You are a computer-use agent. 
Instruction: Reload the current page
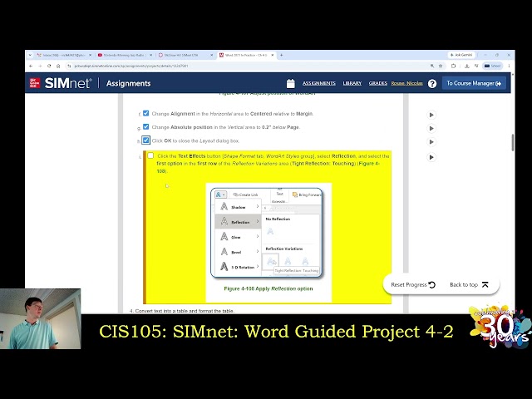[x=49, y=66]
